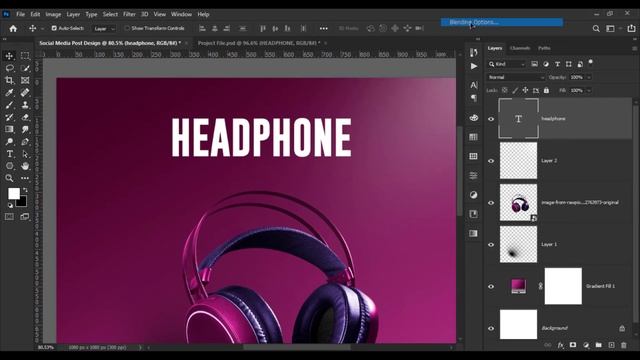Screen dimensions: 640x360
Task: Open the Auto-Select Layer dropdown
Action: click(x=104, y=29)
